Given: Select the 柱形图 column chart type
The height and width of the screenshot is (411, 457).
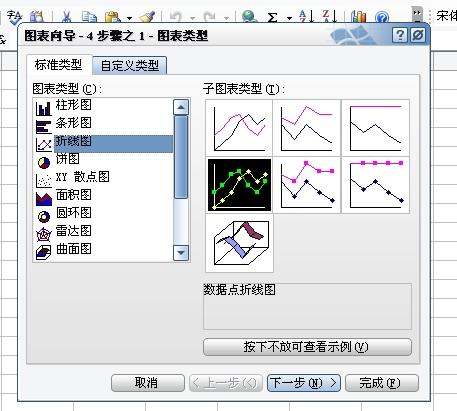Looking at the screenshot, I should [103, 105].
